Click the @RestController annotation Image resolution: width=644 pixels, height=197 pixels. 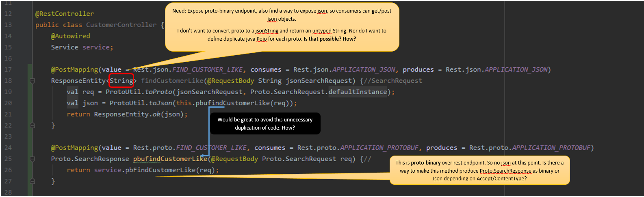pyautogui.click(x=65, y=14)
